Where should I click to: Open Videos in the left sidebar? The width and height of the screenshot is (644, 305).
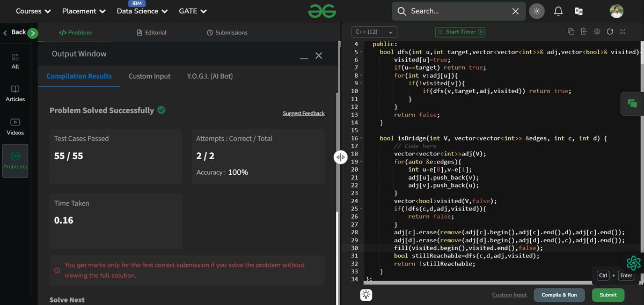coord(15,127)
